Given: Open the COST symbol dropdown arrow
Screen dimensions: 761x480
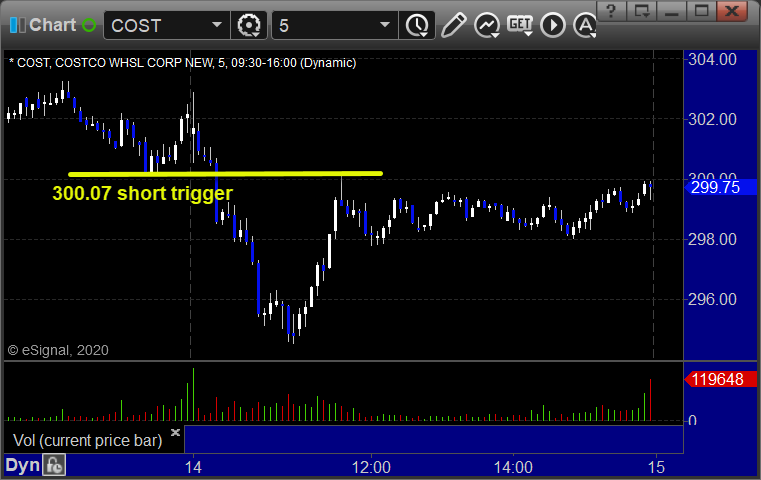Looking at the screenshot, I should click(x=217, y=25).
